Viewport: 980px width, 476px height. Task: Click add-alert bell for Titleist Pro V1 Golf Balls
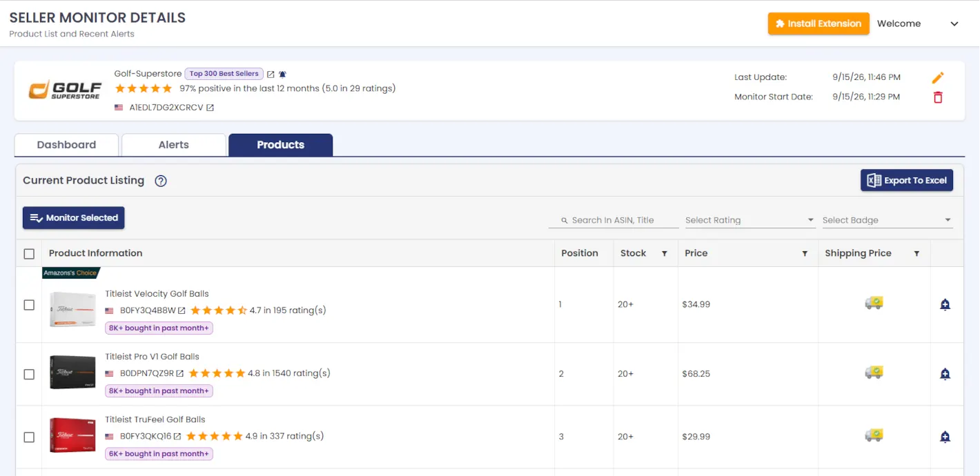pos(945,374)
